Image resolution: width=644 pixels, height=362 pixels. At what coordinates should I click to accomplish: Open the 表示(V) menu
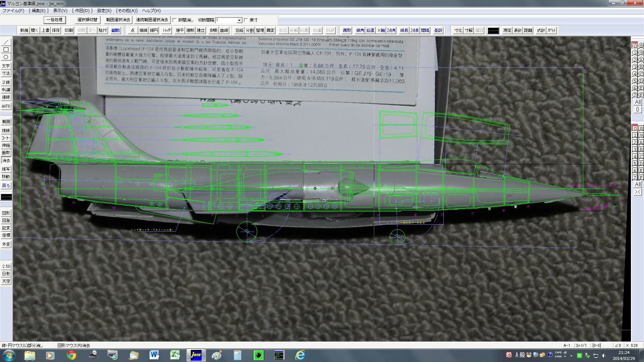pyautogui.click(x=60, y=11)
